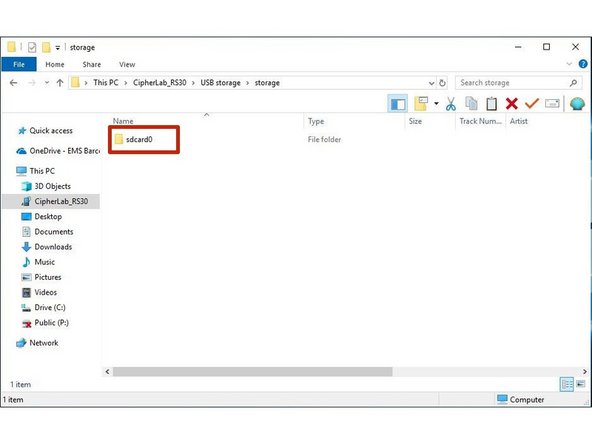This screenshot has height=444, width=592.
Task: Click the left arrow of the horizontal scrollbar
Action: pos(107,372)
